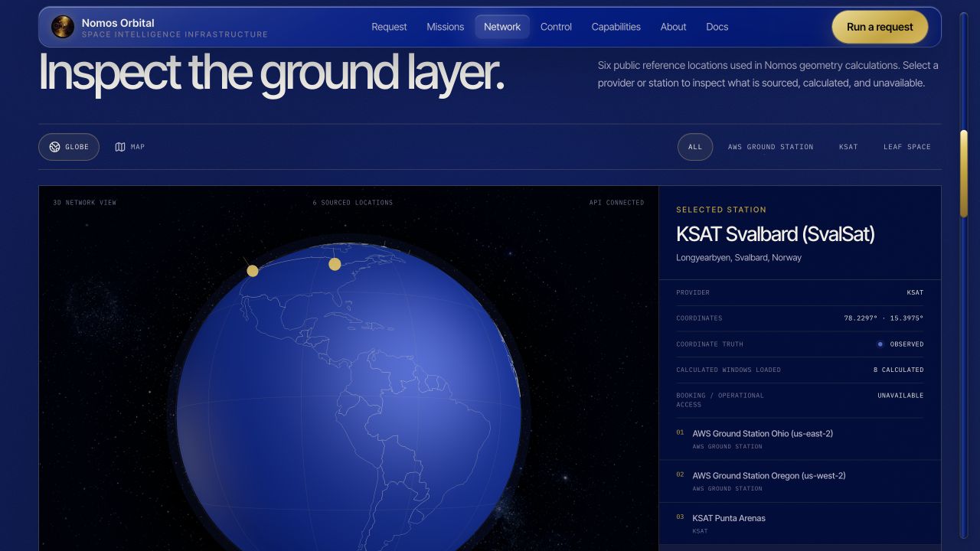This screenshot has height=551, width=980.
Task: Click the "API CONNECTED" status label
Action: 616,203
